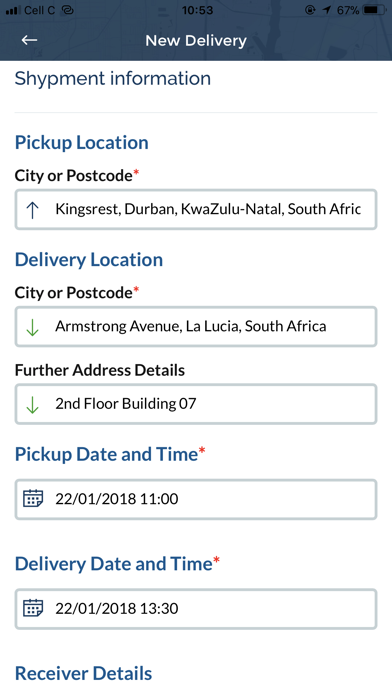
Task: Tap the location arrow status icon
Action: coord(327,10)
